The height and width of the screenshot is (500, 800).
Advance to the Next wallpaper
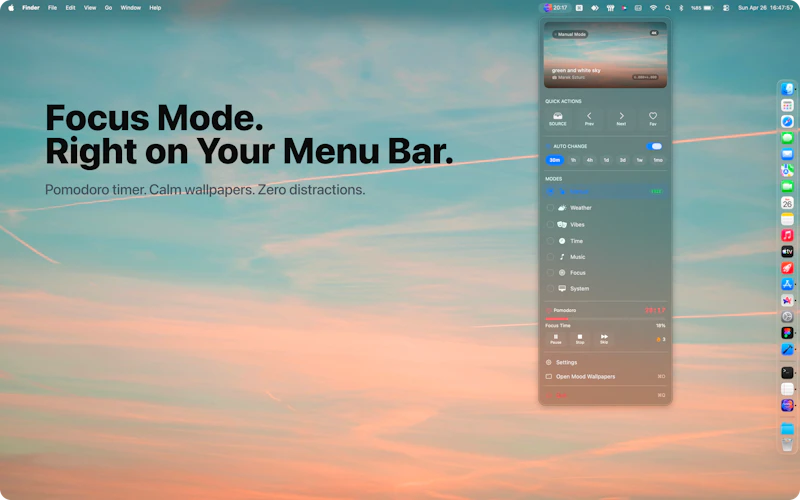[x=621, y=118]
